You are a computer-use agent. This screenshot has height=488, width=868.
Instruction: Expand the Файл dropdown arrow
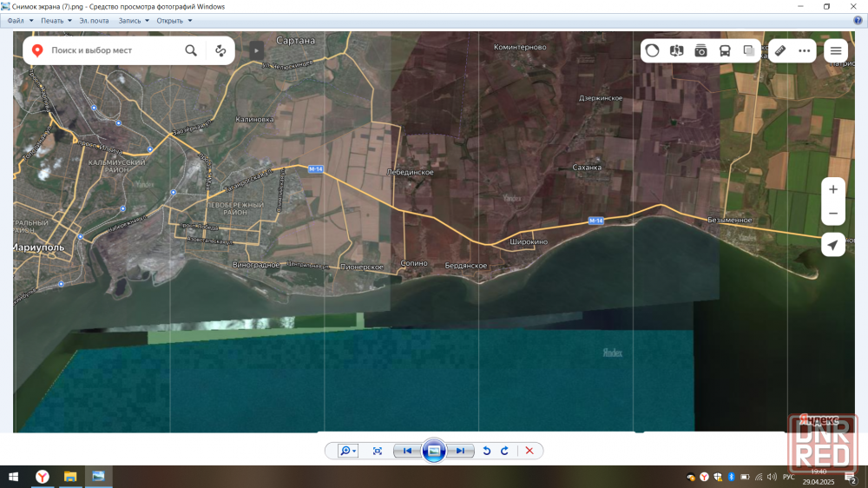31,21
